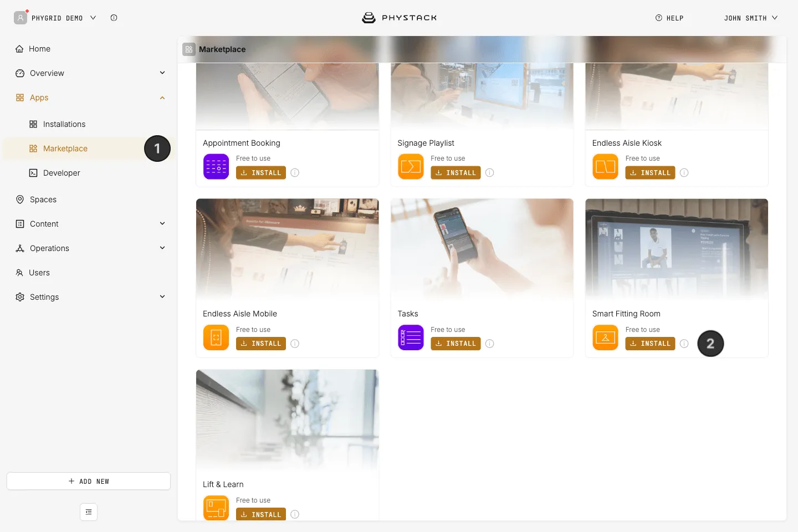Viewport: 798px width, 532px height.
Task: Open the Lift & Learn preview image
Action: (x=288, y=420)
